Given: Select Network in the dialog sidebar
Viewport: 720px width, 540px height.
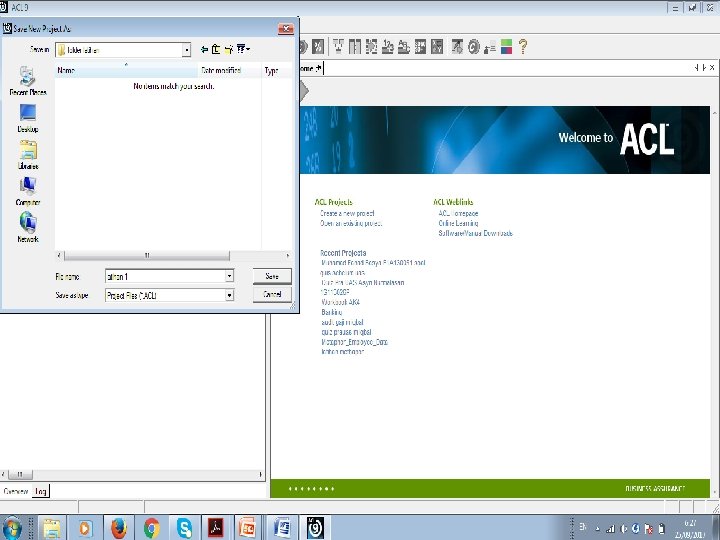Looking at the screenshot, I should tap(28, 228).
